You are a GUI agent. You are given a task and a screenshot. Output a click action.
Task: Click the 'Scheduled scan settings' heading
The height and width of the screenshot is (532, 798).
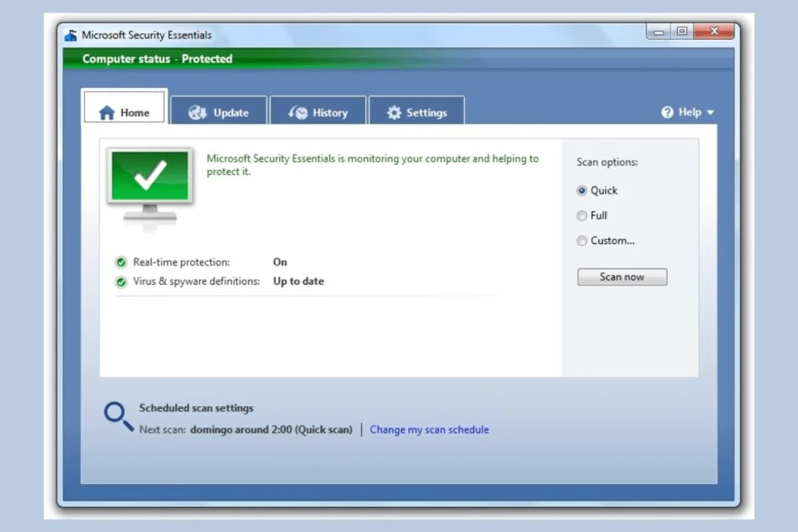(x=196, y=408)
